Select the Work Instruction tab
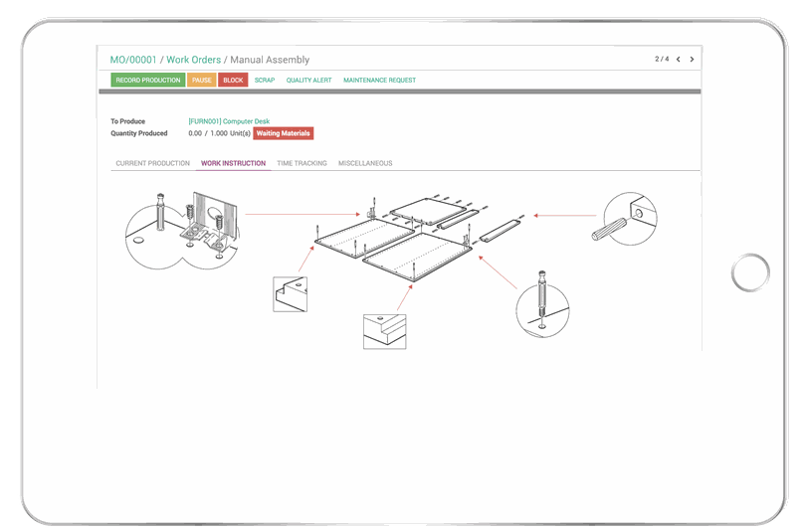The height and width of the screenshot is (532, 806). click(x=233, y=163)
